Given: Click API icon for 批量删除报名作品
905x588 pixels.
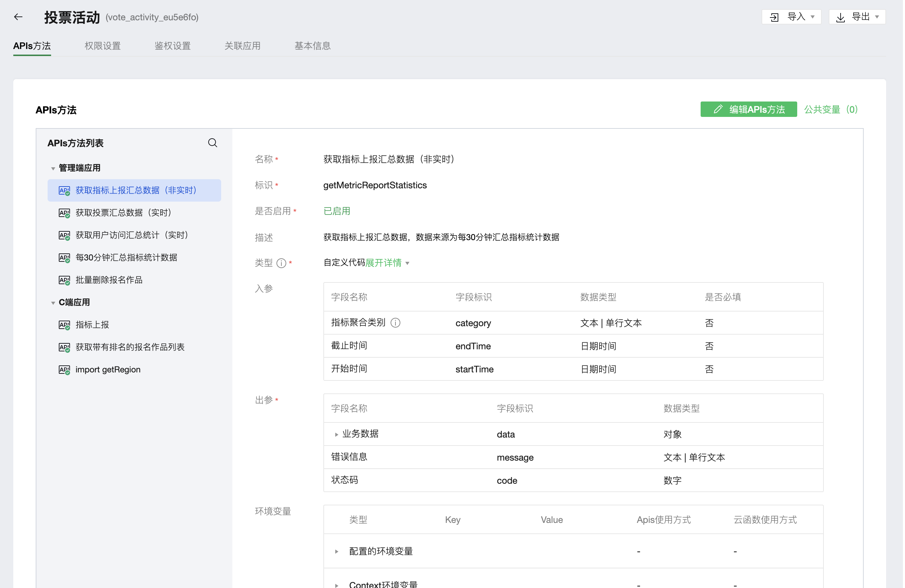Looking at the screenshot, I should click(x=64, y=280).
